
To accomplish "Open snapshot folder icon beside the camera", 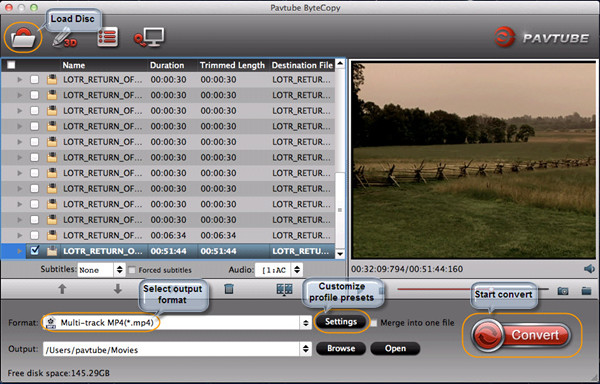I will tap(586, 291).
